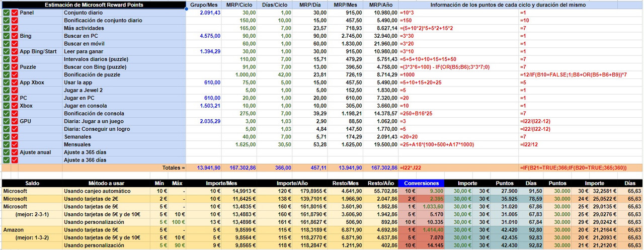Uncheck green checkbox for Más actividades

[x=6, y=28]
